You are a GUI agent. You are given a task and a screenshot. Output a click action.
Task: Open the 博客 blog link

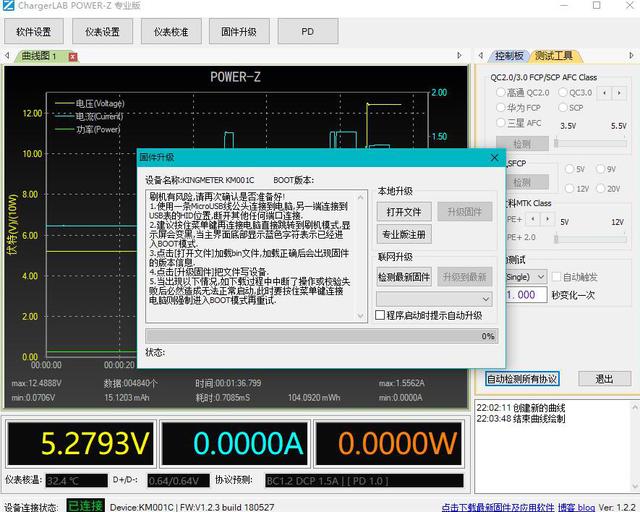576,507
